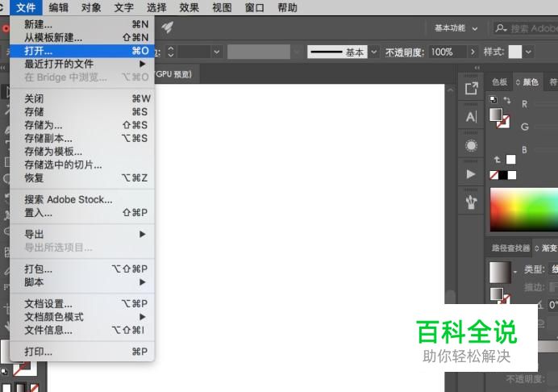The image size is (558, 392).
Task: Click the Open… menu entry
Action: pyautogui.click(x=82, y=51)
